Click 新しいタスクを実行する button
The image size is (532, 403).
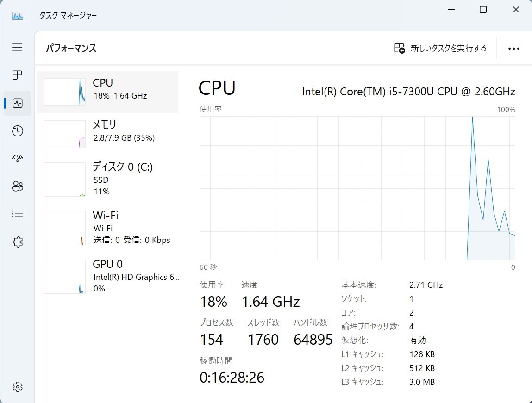point(440,48)
